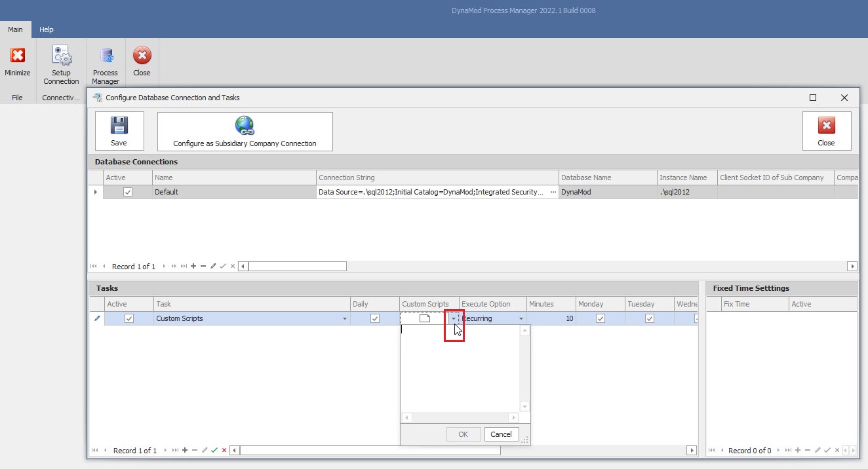The width and height of the screenshot is (868, 469).
Task: Expand the Default connection row indicator
Action: point(96,192)
